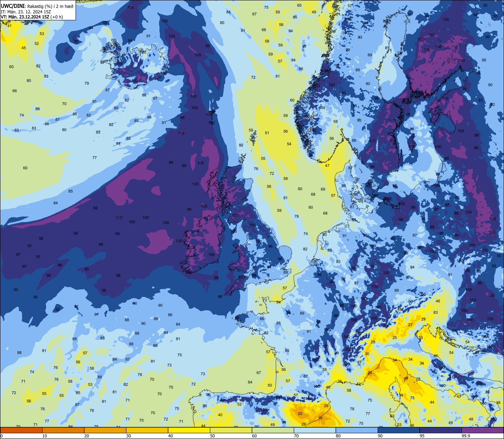Click the '63' humidity value on the map
The image size is (504, 439).
click(392, 416)
